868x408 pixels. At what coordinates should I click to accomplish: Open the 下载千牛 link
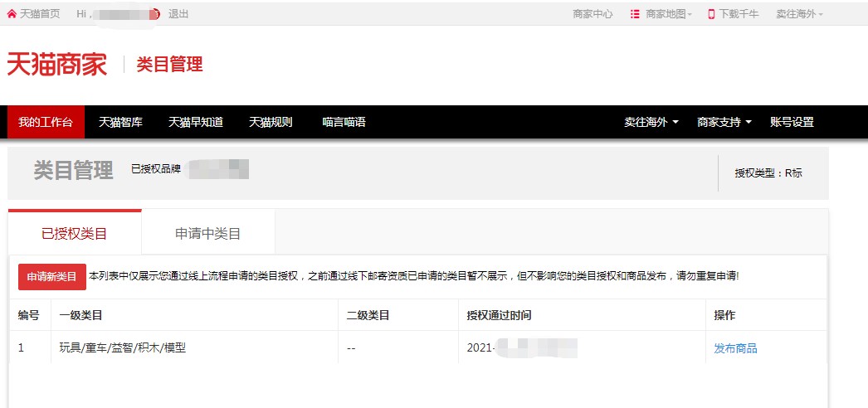[739, 14]
